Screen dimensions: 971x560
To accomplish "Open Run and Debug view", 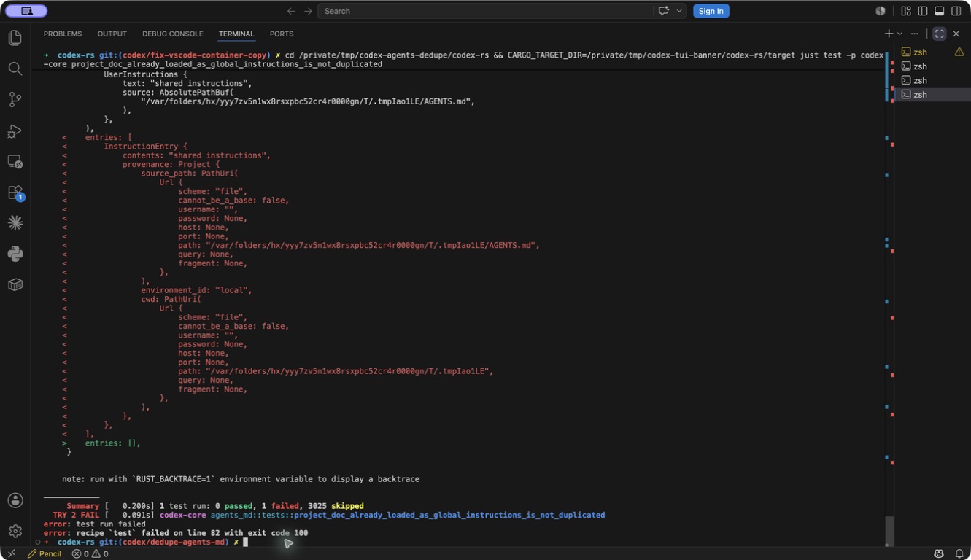I will coord(15,131).
